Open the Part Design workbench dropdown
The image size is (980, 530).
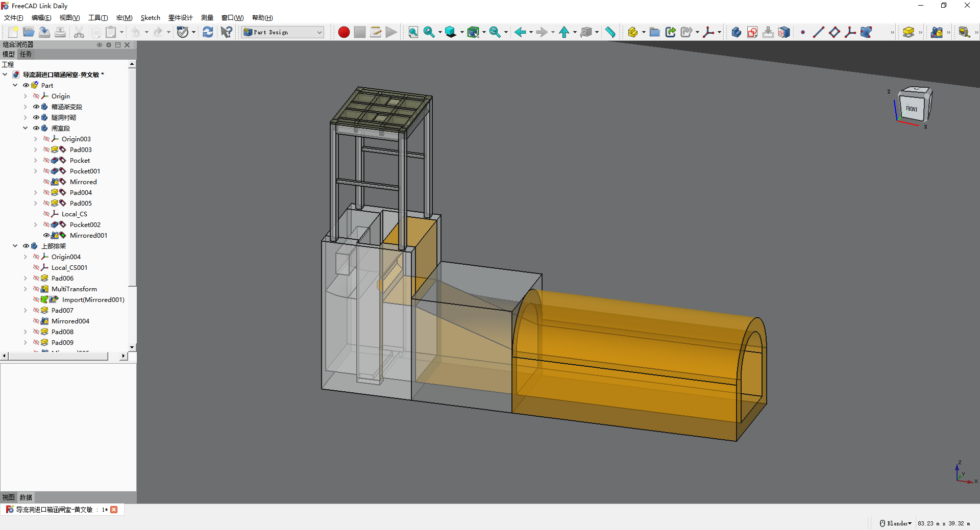283,32
